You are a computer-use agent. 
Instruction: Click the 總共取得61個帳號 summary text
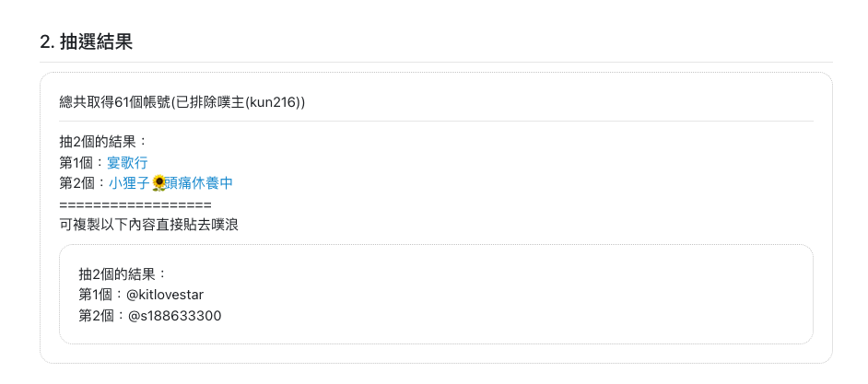tap(115, 102)
